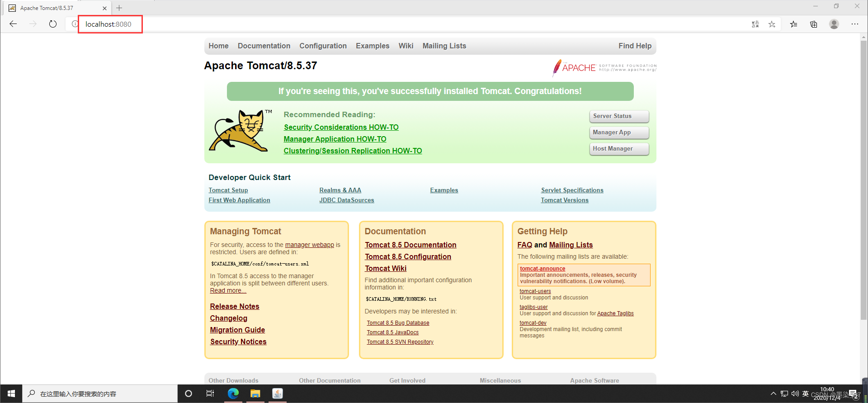
Task: Open Realms & AAA link
Action: coord(340,190)
